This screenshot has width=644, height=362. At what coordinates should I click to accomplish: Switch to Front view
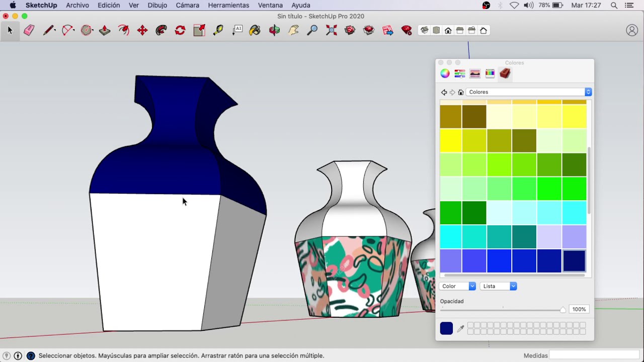click(x=448, y=31)
